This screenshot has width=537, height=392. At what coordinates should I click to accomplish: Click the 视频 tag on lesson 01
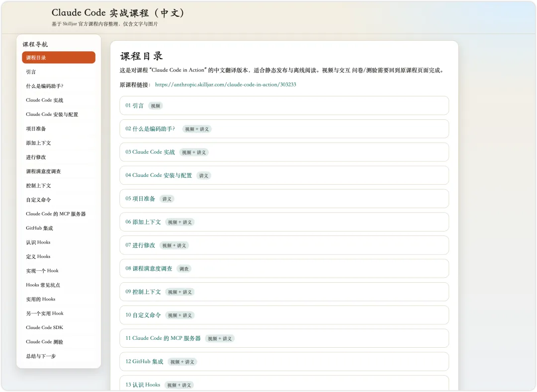[x=156, y=106]
